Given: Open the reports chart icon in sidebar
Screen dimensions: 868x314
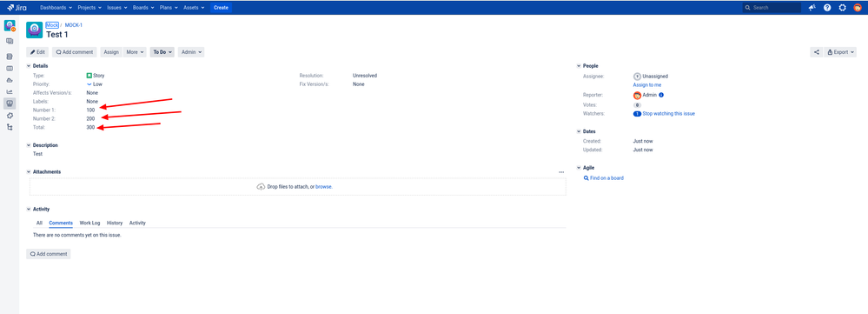Looking at the screenshot, I should tap(10, 92).
